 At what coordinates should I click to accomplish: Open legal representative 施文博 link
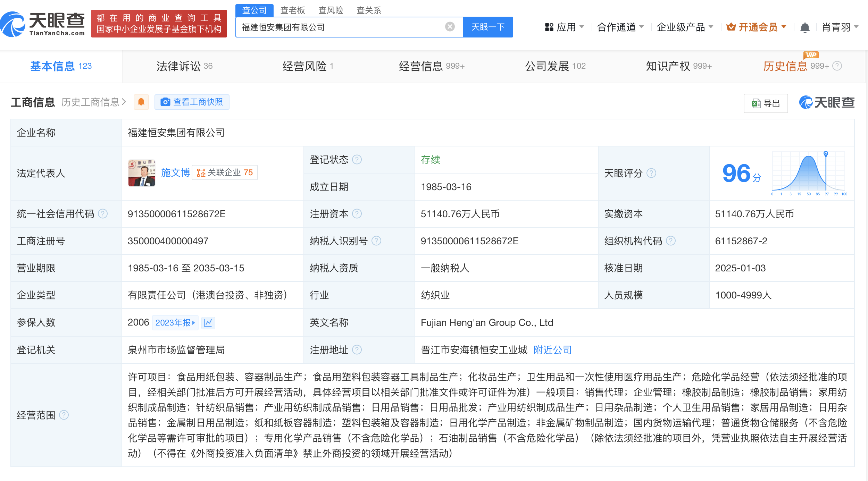[175, 172]
